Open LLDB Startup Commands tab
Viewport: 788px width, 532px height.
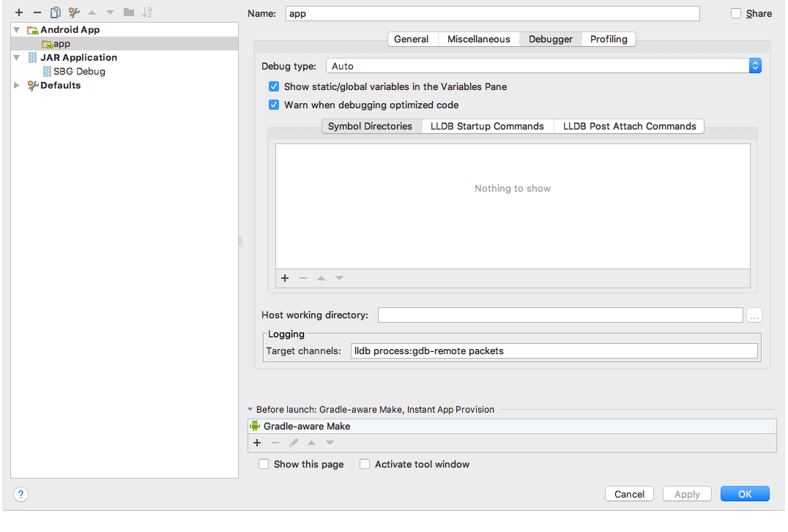pyautogui.click(x=487, y=127)
